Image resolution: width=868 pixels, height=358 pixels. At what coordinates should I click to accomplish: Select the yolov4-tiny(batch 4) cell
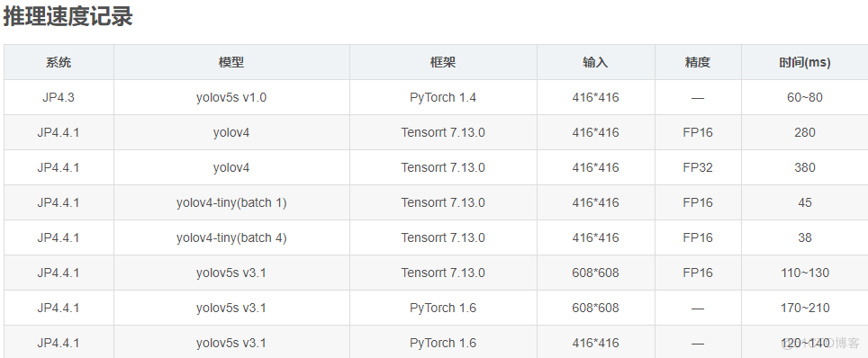231,237
